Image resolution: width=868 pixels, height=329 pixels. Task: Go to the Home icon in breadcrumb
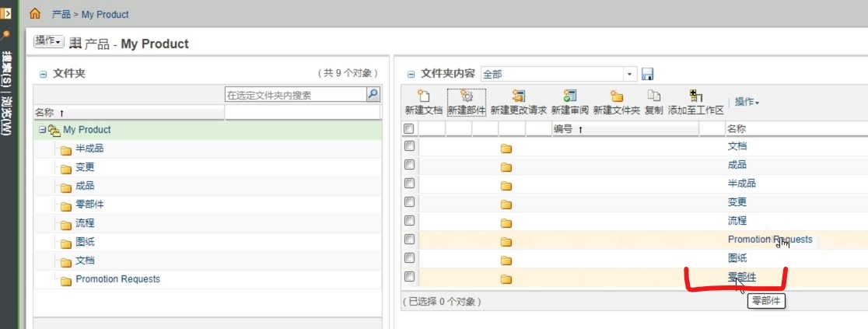point(35,13)
